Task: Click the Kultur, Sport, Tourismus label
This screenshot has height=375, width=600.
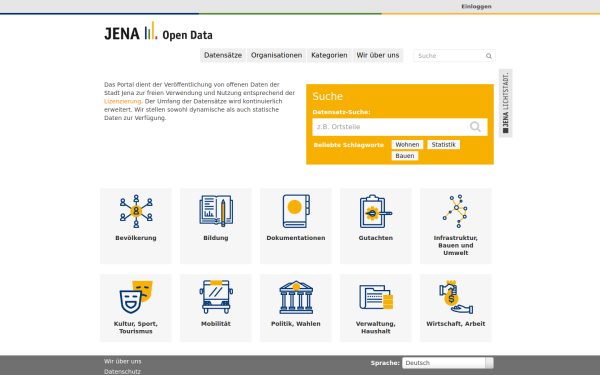Action: point(136,328)
